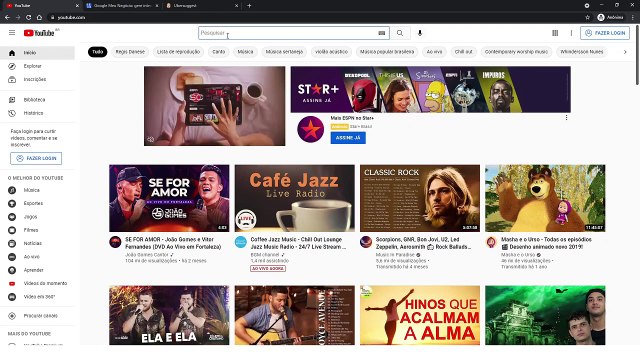This screenshot has height=360, width=640.
Task: Open Música category in sidebar
Action: 37,190
